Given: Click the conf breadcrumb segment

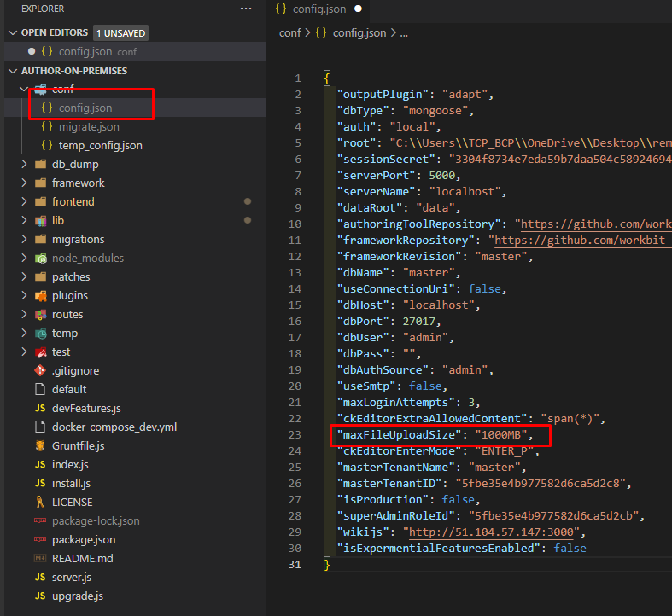Looking at the screenshot, I should click(x=289, y=32).
